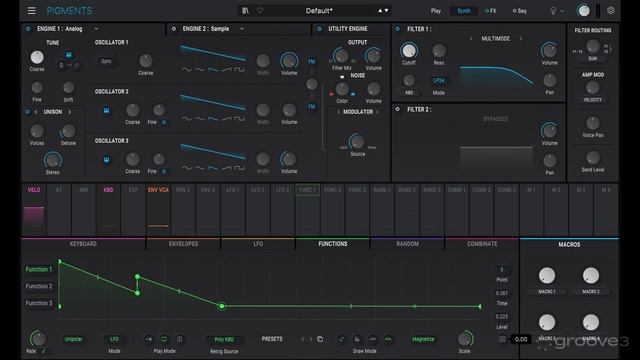The width and height of the screenshot is (640, 360).
Task: Favorite the preset with the heart icon
Action: pos(260,11)
